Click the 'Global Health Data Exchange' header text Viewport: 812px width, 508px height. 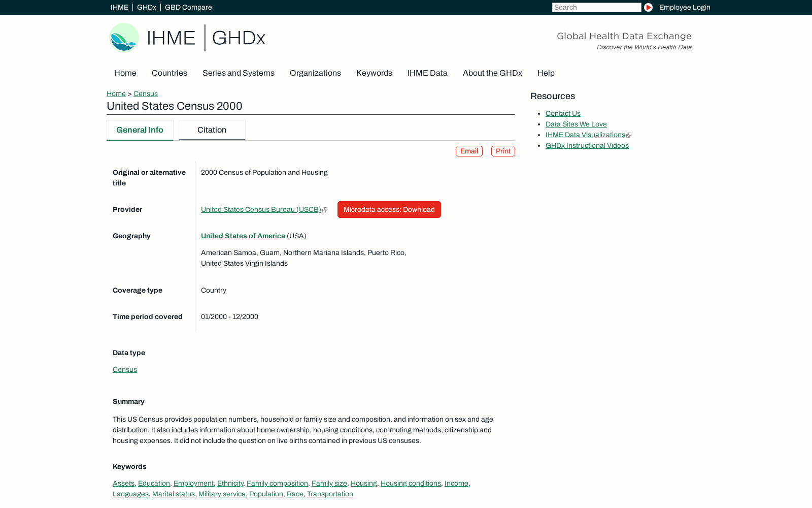pyautogui.click(x=624, y=36)
